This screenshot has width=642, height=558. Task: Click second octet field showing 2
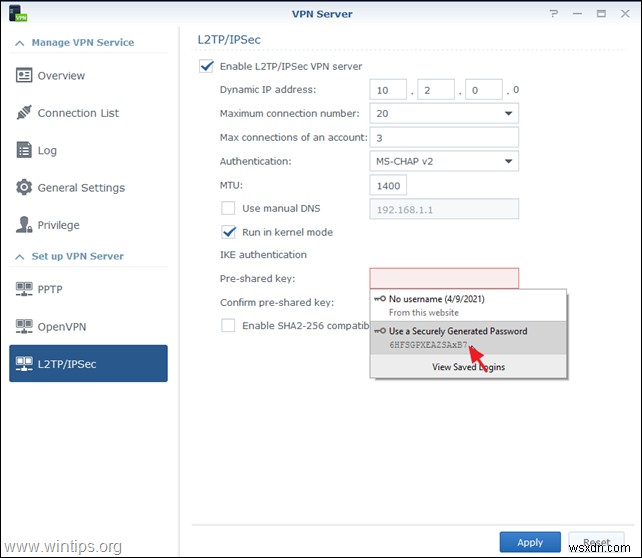(x=436, y=90)
